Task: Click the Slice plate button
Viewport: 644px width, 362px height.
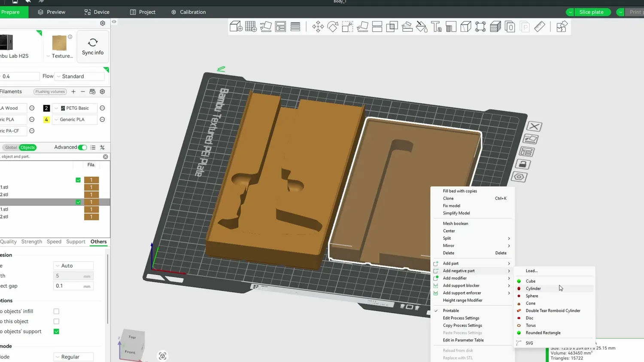Action: (592, 12)
